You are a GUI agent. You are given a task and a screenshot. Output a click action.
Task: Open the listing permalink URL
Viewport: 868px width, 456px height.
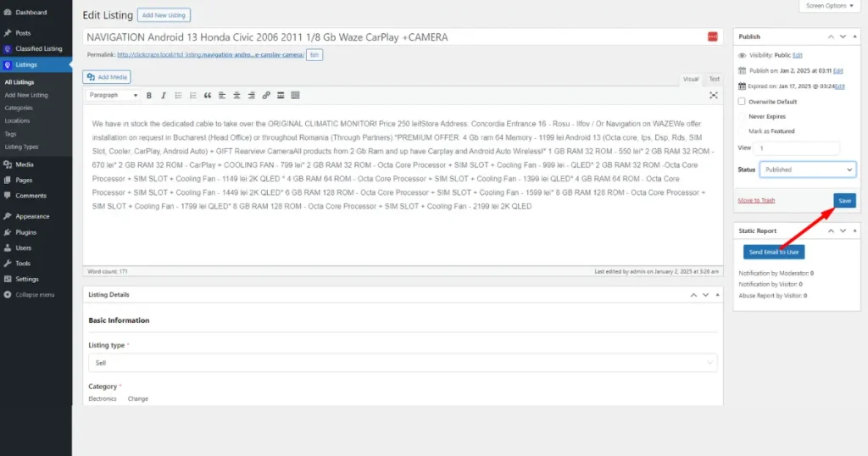(x=210, y=55)
